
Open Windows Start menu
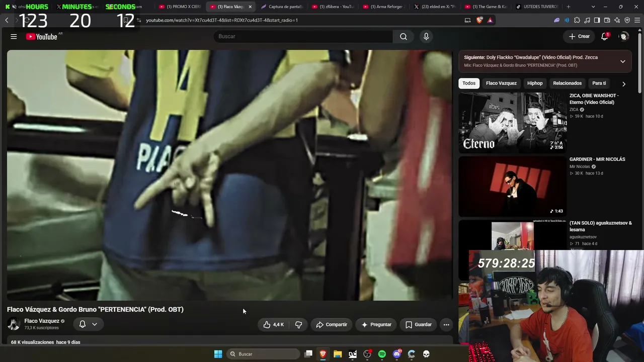pyautogui.click(x=218, y=354)
